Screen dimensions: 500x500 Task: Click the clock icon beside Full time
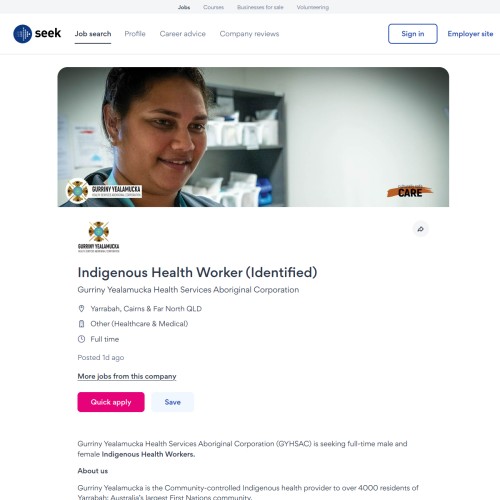pos(81,339)
